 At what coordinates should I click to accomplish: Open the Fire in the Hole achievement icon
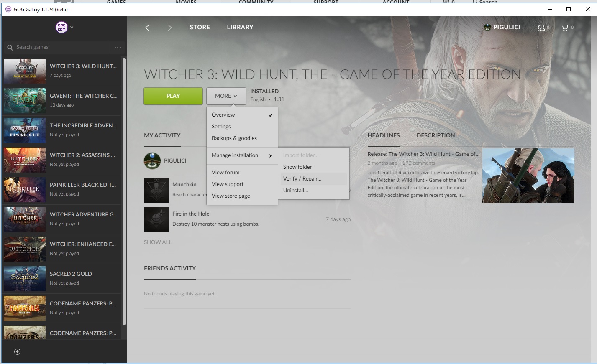(x=156, y=219)
